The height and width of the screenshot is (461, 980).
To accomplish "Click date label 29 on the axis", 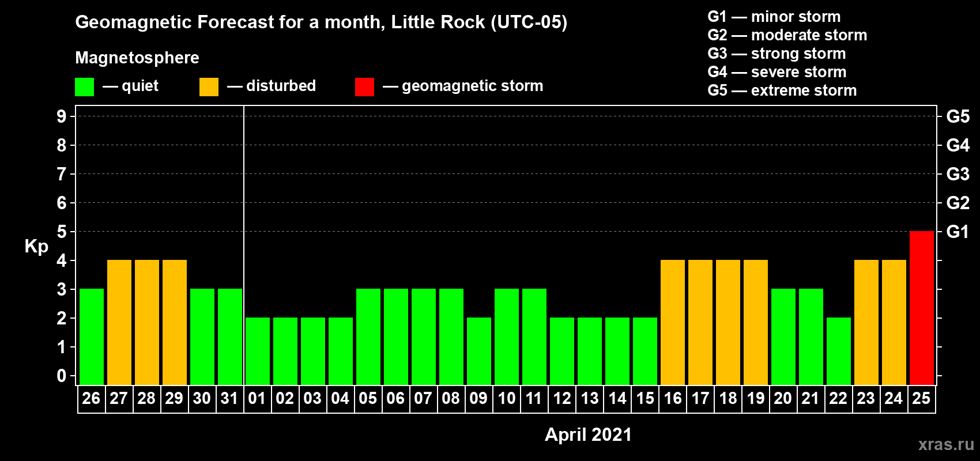I will tap(174, 399).
